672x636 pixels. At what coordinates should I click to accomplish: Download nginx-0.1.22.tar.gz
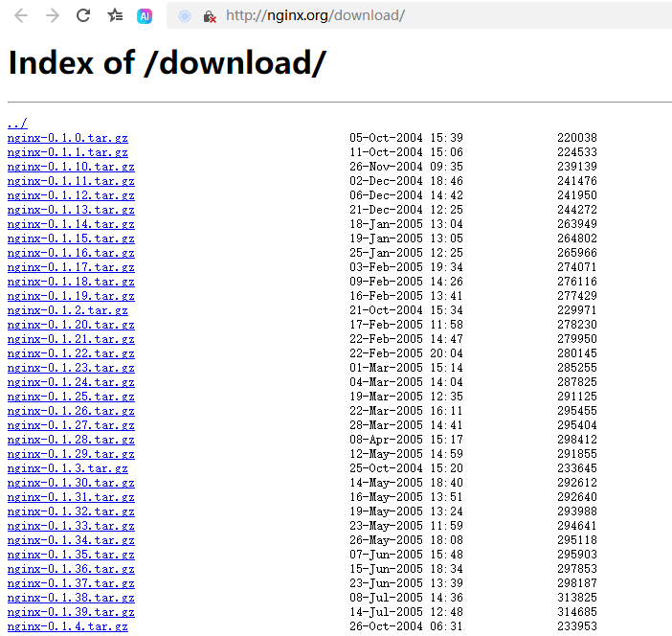(x=71, y=353)
